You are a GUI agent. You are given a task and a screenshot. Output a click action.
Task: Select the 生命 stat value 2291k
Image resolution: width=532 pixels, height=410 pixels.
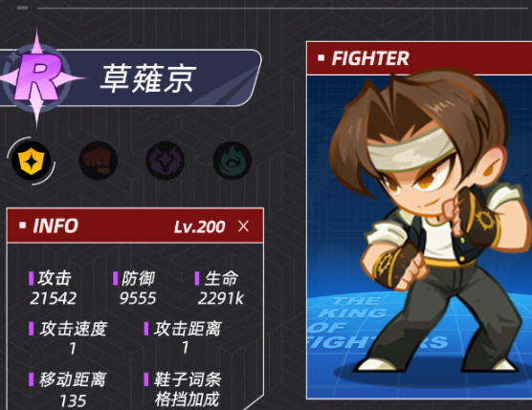220,298
